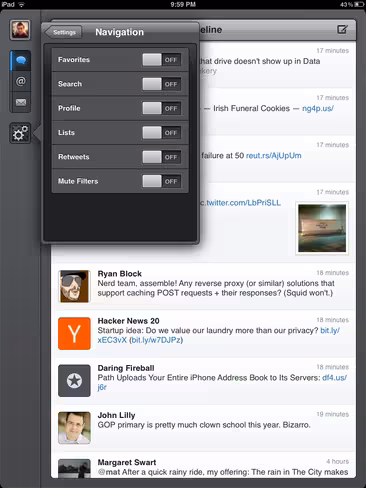This screenshot has width=366, height=488.
Task: Tap the Wi-Fi icon in status bar
Action: 22,5
